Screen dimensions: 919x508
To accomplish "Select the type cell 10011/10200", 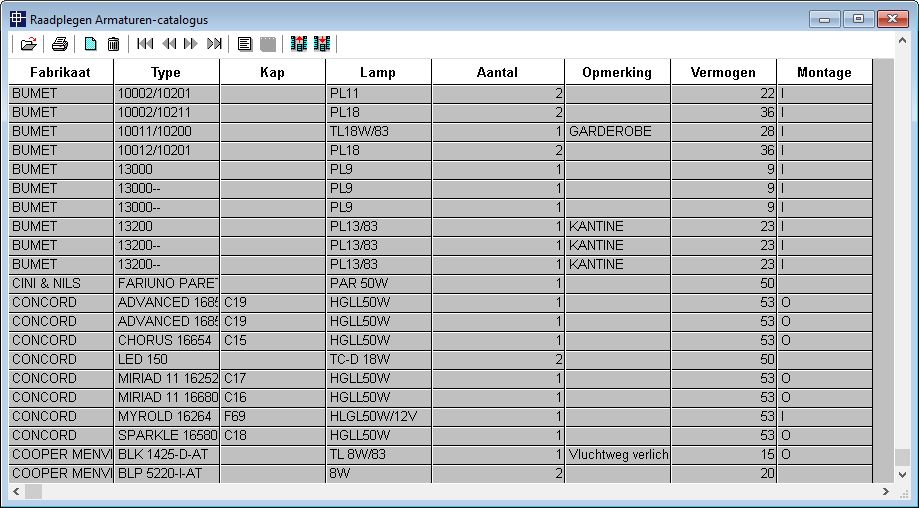I will (x=166, y=131).
